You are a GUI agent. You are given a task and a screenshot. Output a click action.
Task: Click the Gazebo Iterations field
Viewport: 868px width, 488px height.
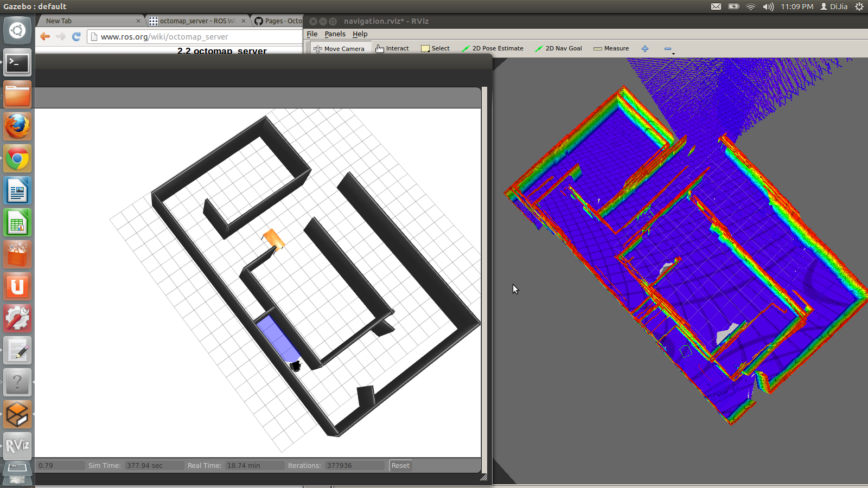(355, 465)
